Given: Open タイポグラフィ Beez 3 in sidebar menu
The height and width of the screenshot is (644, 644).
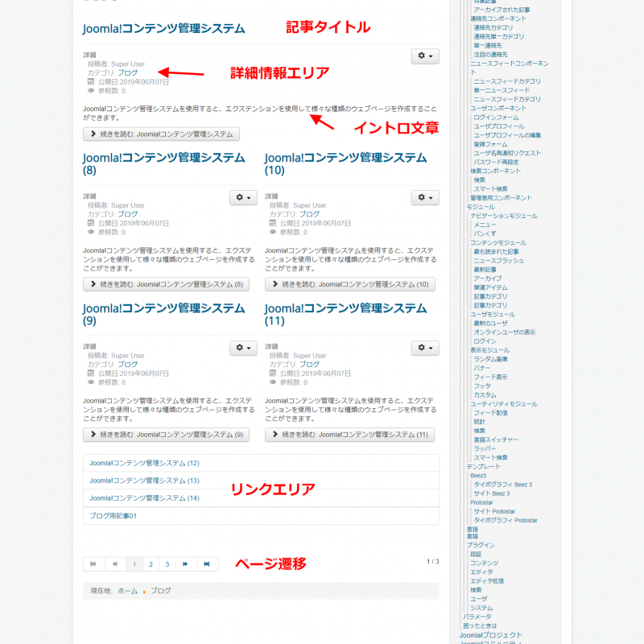Looking at the screenshot, I should coord(503,485).
